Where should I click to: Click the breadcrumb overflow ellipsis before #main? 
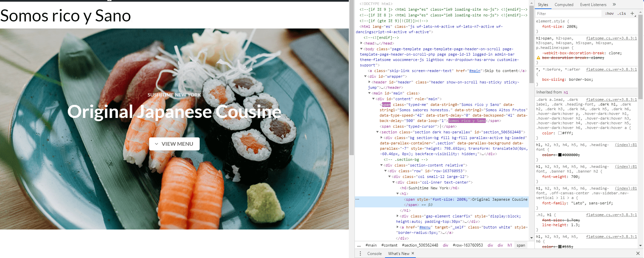[359, 245]
